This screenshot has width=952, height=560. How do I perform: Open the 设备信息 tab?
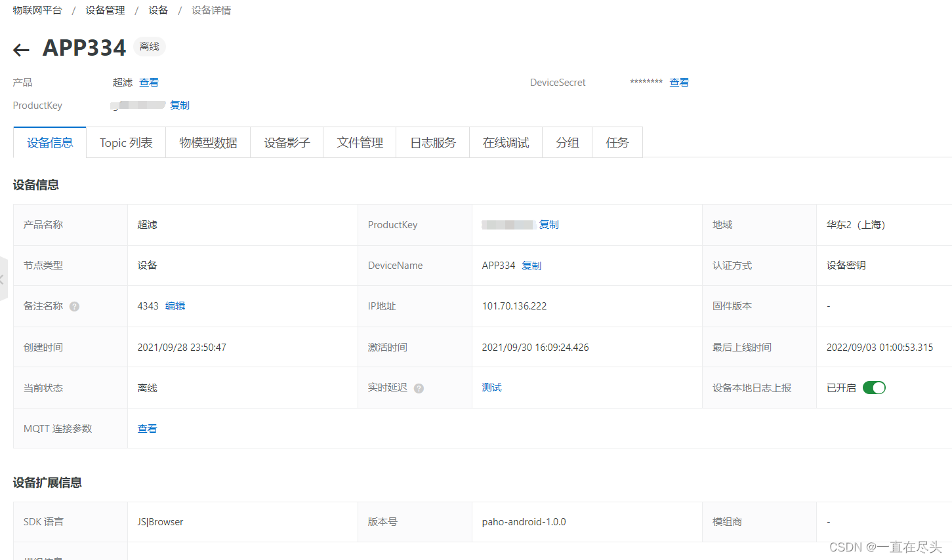50,142
